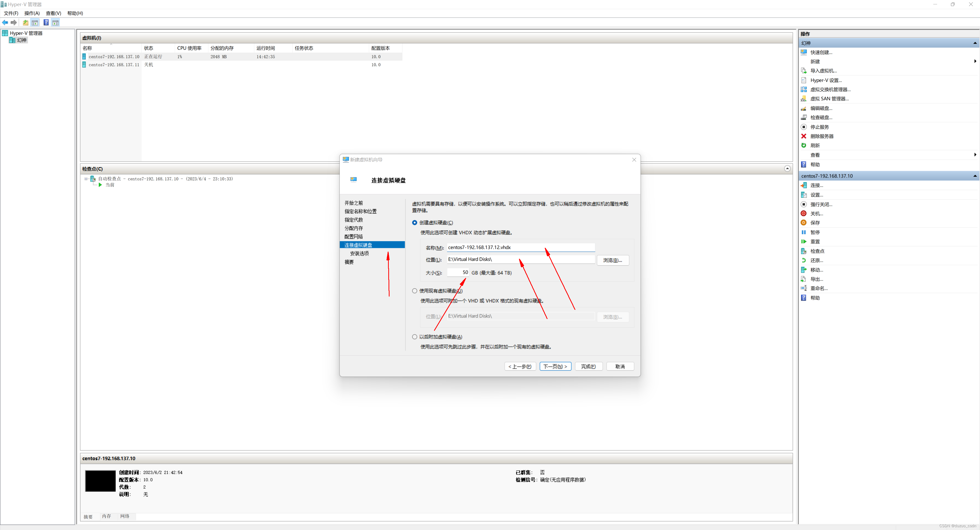Open the Action (操作) menu
Image resolution: width=980 pixels, height=530 pixels.
click(x=32, y=13)
